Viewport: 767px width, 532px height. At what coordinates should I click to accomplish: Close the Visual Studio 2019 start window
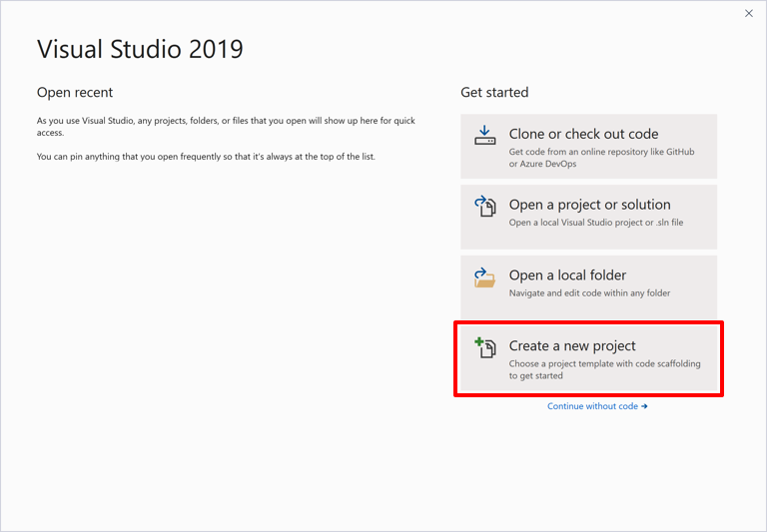pyautogui.click(x=749, y=14)
